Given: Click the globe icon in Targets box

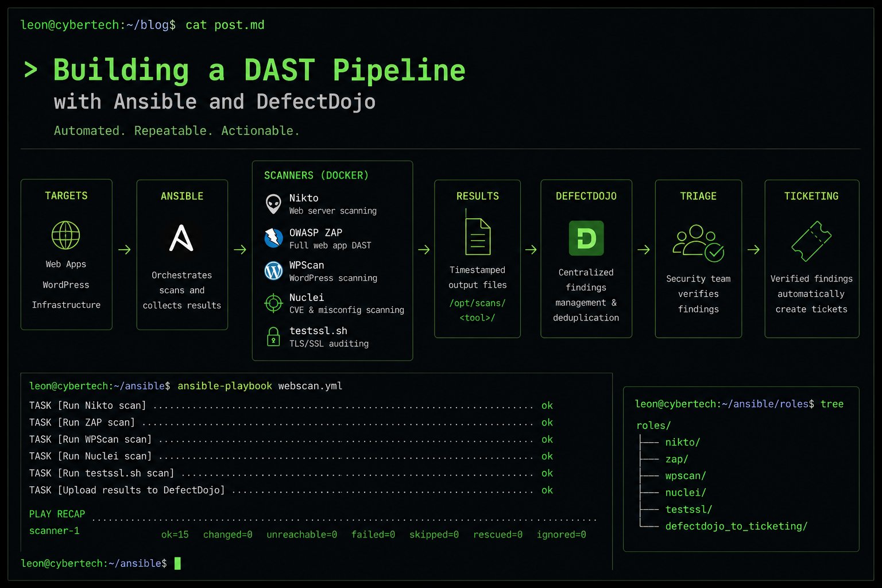Looking at the screenshot, I should point(66,235).
